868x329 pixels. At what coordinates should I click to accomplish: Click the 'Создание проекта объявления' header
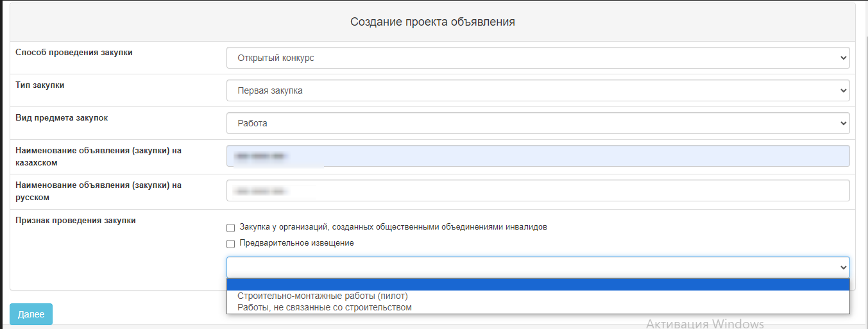432,22
